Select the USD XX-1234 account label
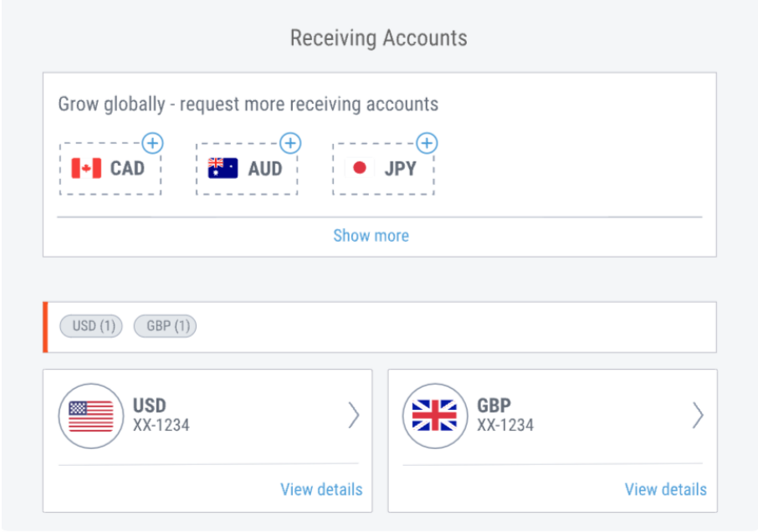 [161, 415]
